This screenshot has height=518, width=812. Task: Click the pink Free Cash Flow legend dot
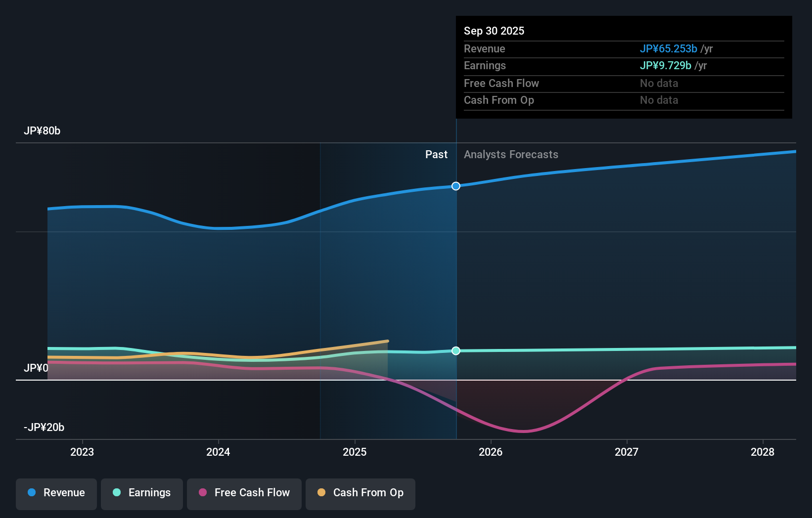pos(201,493)
